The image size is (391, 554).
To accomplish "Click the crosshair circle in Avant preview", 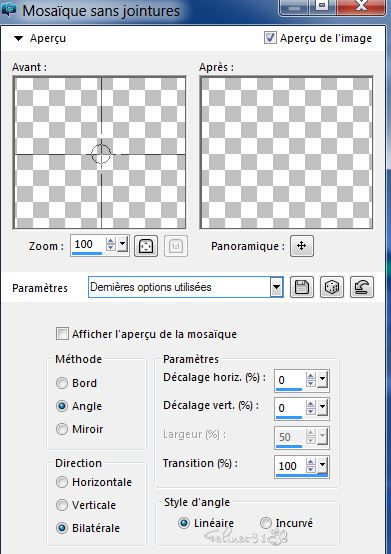I will click(101, 154).
